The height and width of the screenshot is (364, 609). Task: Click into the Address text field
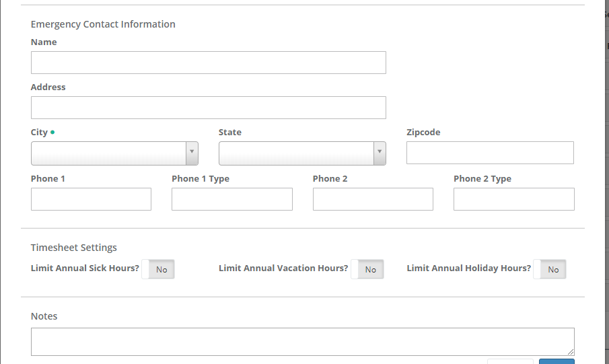208,108
